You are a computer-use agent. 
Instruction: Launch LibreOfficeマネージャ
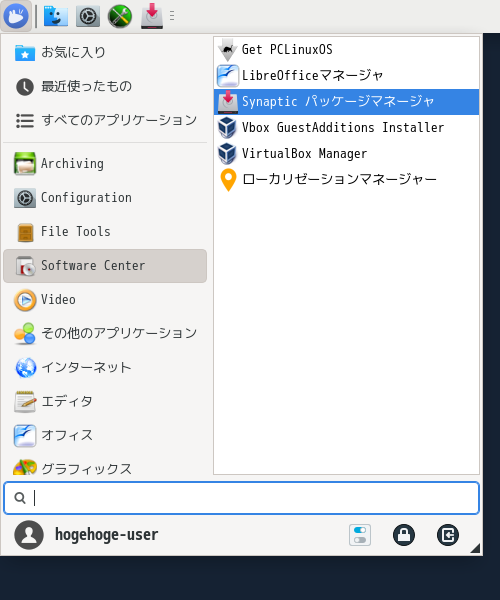[x=346, y=76]
